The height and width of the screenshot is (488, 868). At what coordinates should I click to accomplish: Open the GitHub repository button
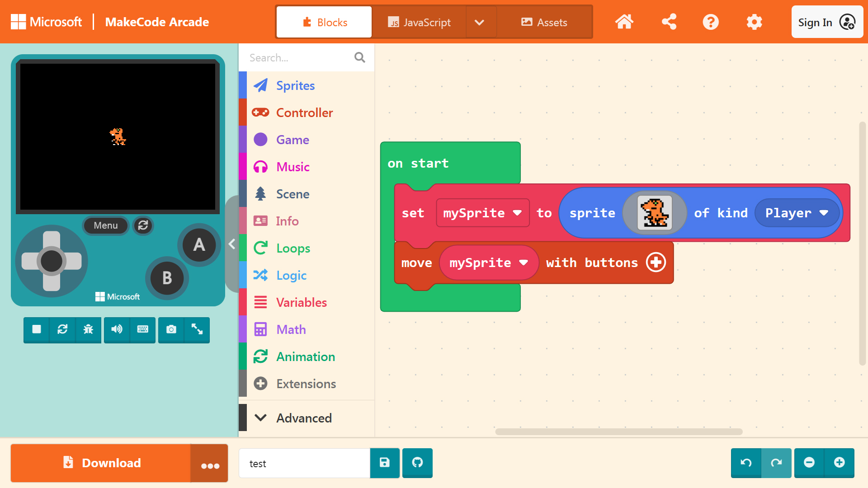pos(417,463)
